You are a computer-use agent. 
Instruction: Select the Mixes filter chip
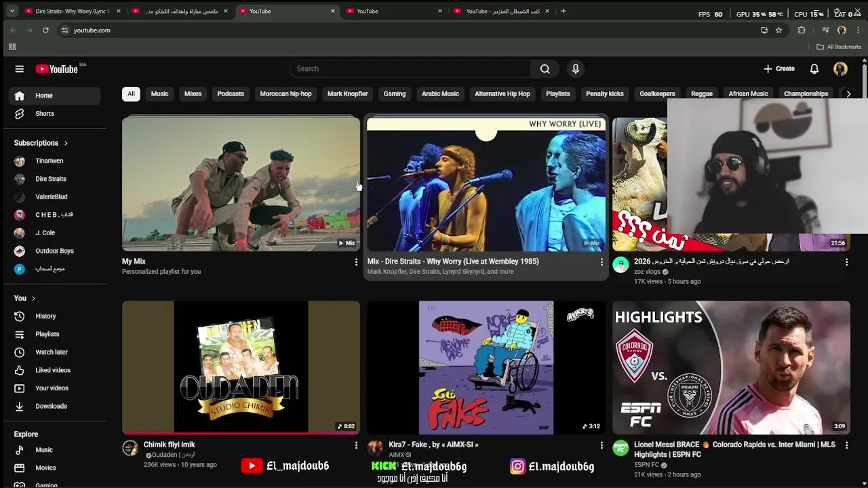point(193,94)
